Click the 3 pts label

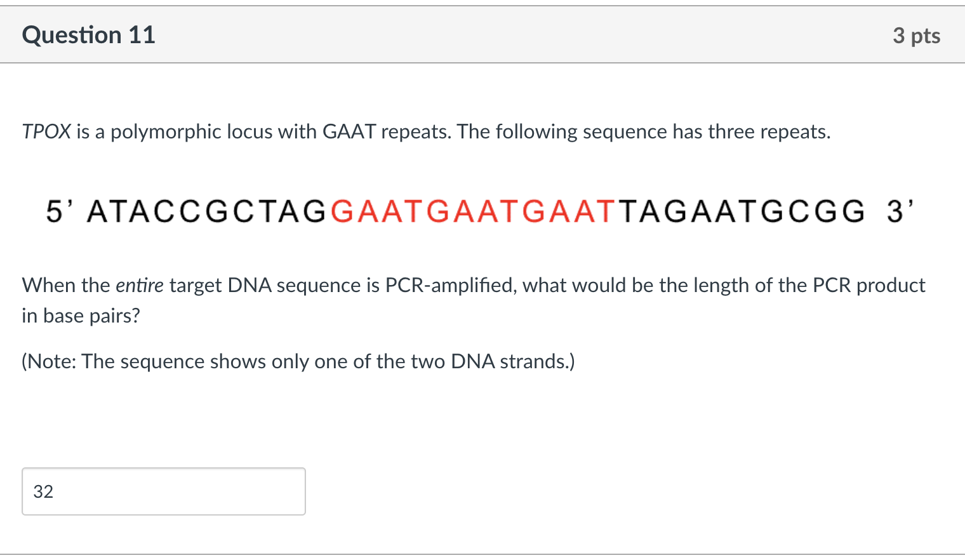(916, 36)
